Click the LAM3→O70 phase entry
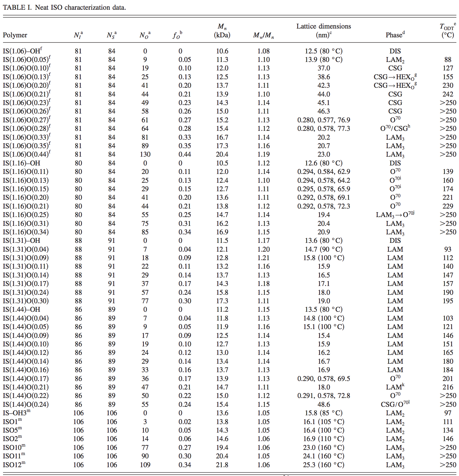 [395, 215]
